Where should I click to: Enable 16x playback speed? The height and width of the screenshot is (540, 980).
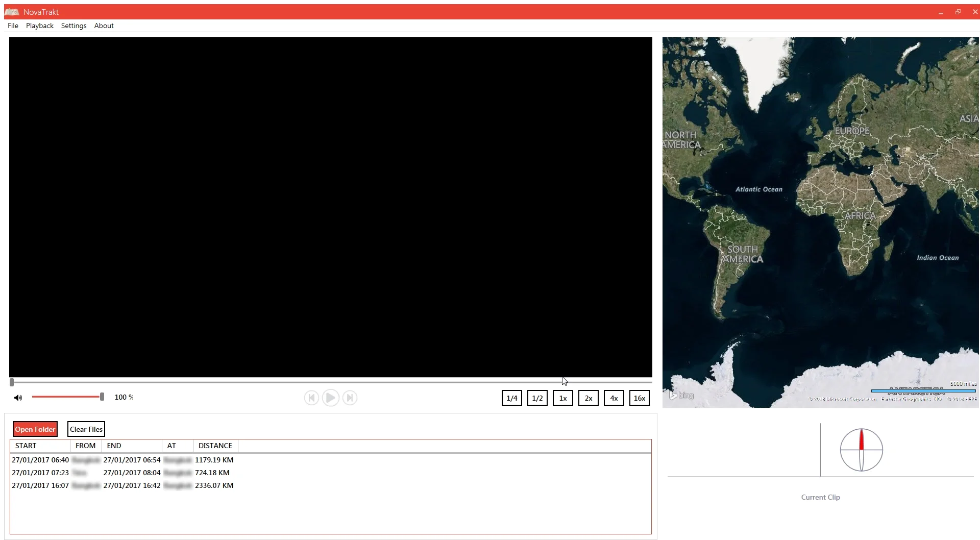639,398
